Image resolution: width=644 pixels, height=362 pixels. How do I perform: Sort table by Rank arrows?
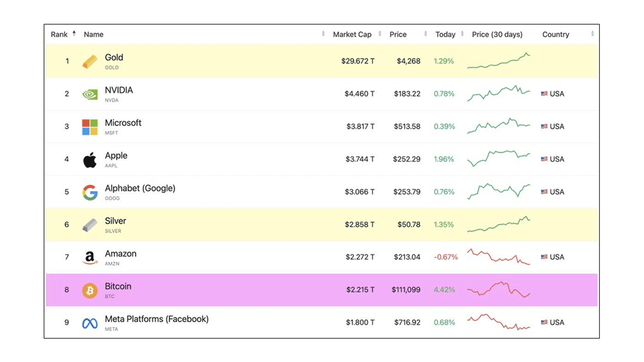pos(74,34)
